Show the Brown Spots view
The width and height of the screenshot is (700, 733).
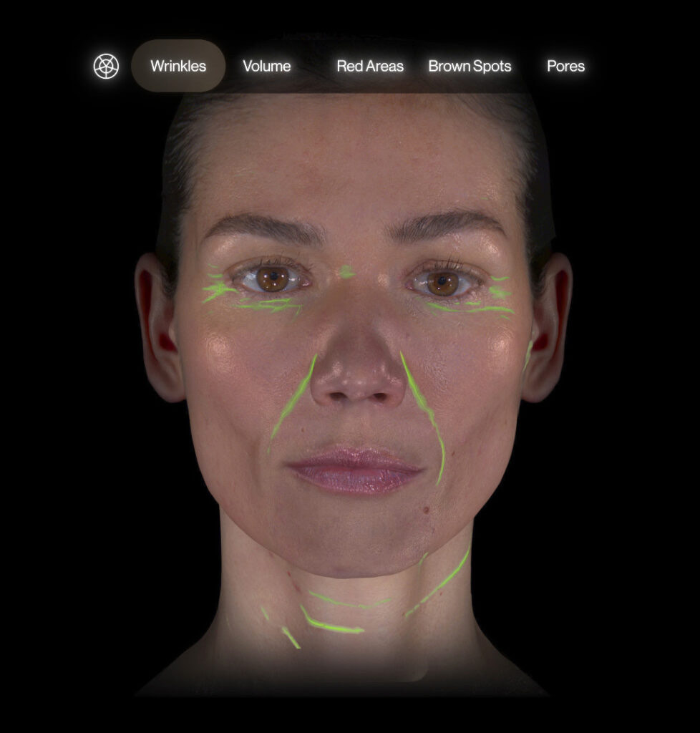point(470,67)
